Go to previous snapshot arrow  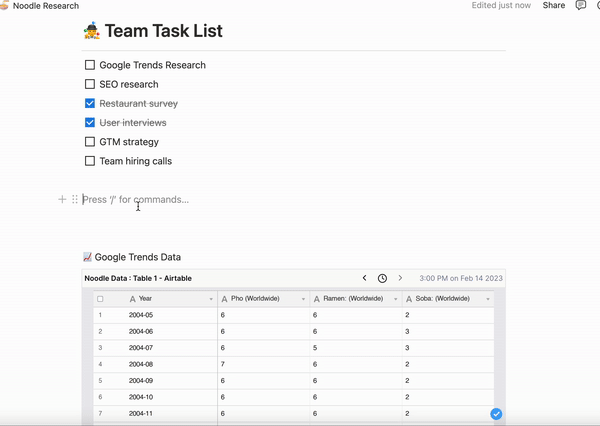pyautogui.click(x=364, y=278)
